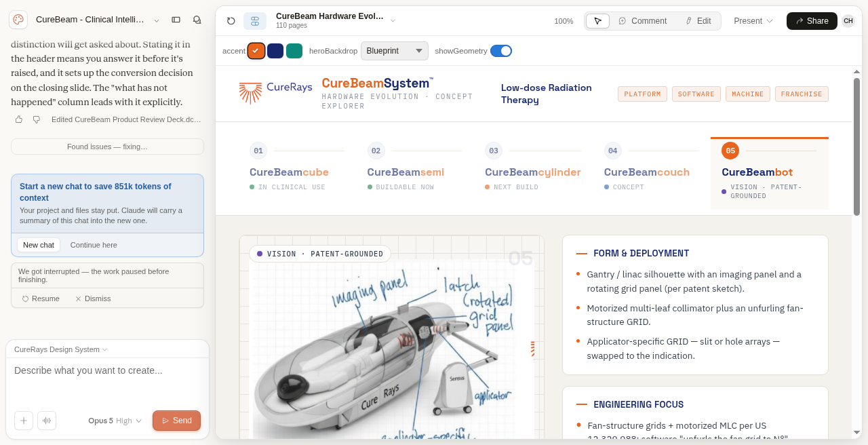Click the SOFTWARE tag
This screenshot has height=445, width=868.
(x=696, y=94)
